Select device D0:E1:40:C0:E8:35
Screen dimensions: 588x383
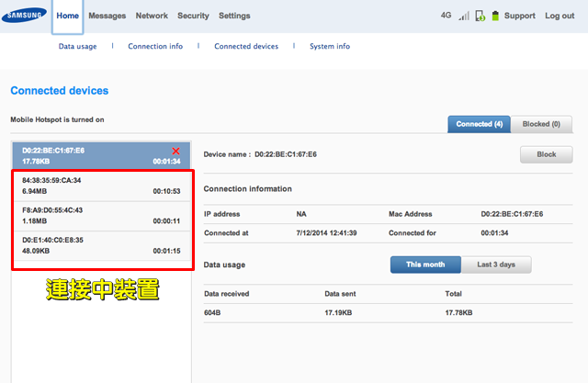(x=101, y=246)
